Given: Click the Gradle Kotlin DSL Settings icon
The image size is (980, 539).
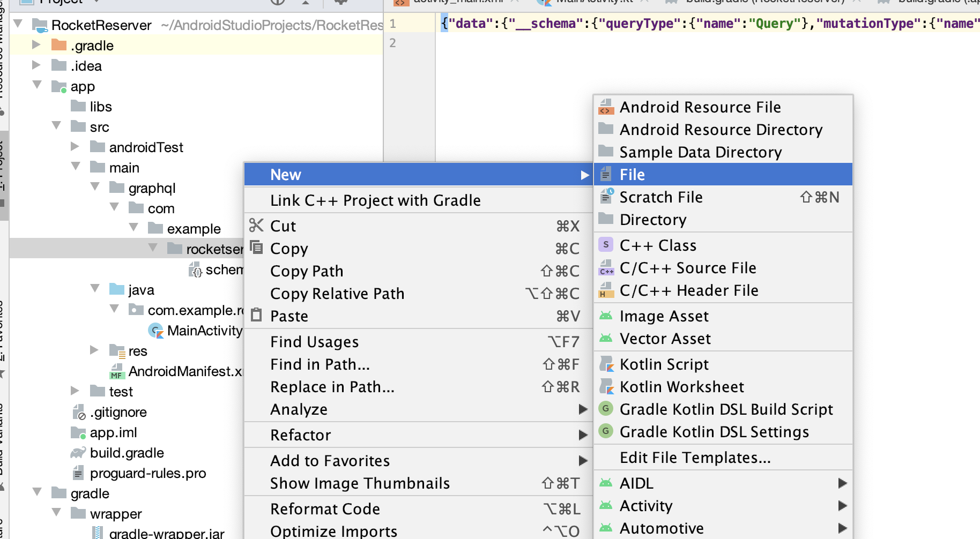Looking at the screenshot, I should tap(606, 431).
